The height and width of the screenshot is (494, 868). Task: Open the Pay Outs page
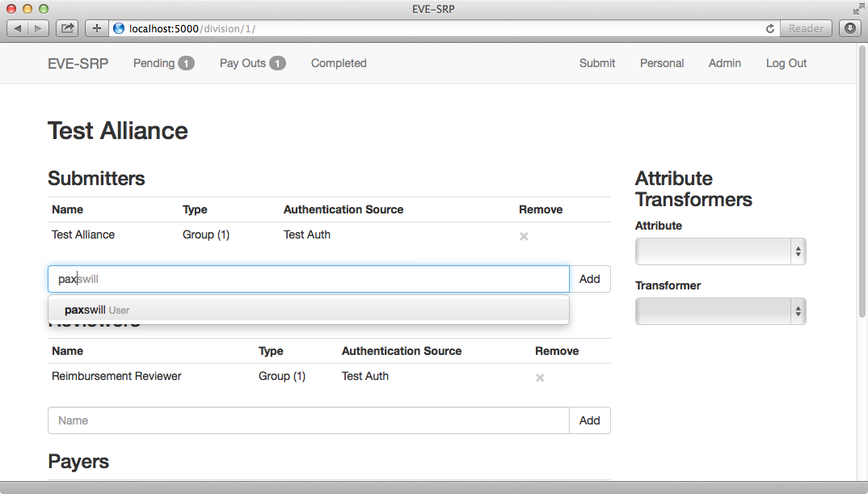click(252, 63)
